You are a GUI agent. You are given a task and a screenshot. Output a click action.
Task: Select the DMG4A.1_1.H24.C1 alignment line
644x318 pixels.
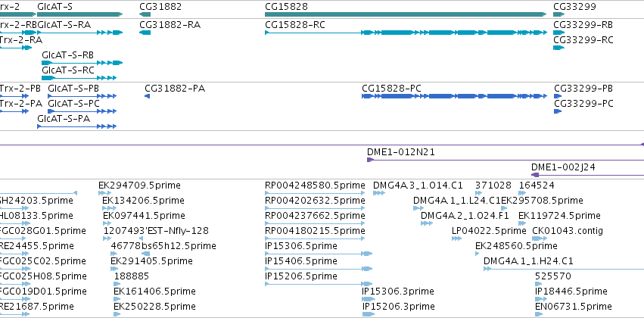pos(564,269)
